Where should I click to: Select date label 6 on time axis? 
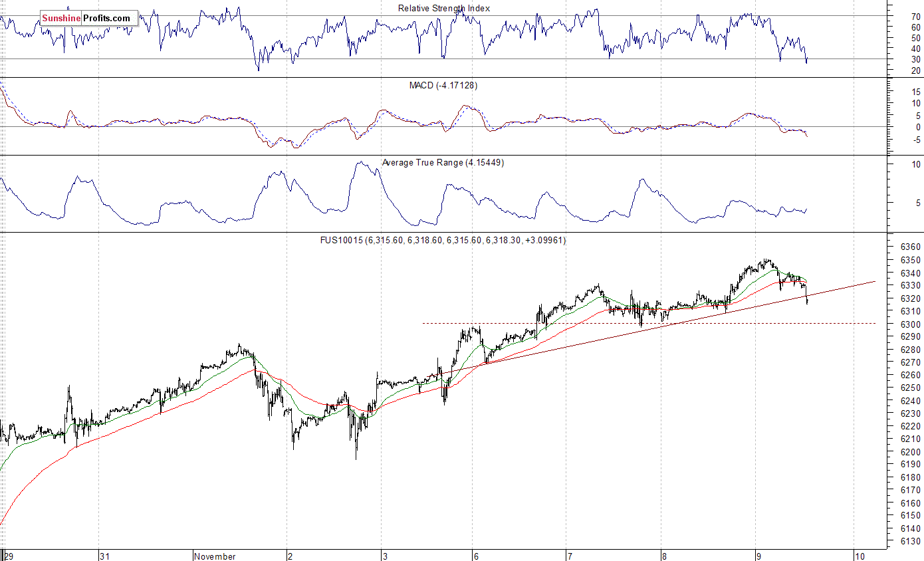(x=475, y=556)
